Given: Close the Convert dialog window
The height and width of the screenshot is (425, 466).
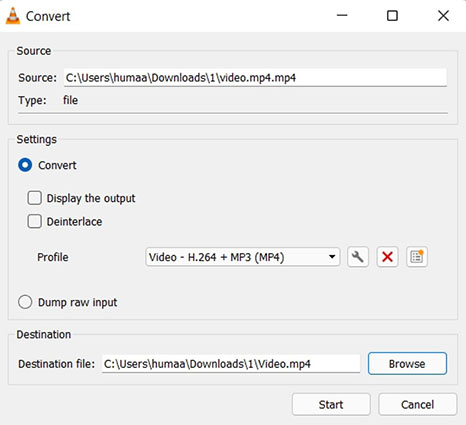Looking at the screenshot, I should click(x=443, y=16).
